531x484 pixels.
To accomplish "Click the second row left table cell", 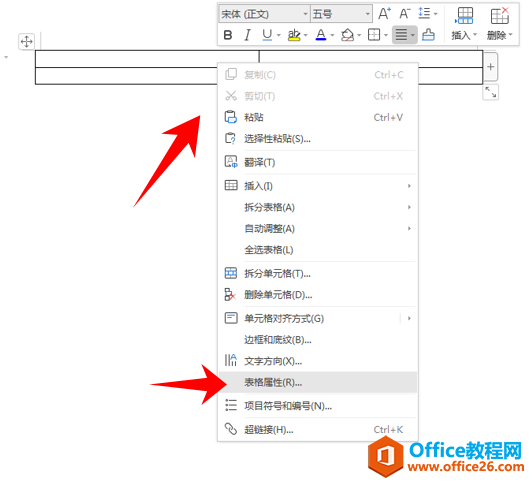I will [x=126, y=76].
